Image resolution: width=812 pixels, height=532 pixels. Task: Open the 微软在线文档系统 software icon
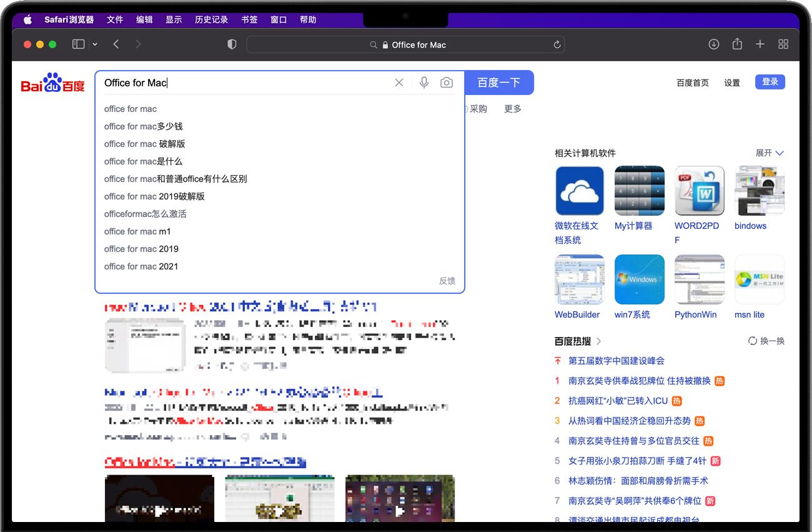point(580,191)
